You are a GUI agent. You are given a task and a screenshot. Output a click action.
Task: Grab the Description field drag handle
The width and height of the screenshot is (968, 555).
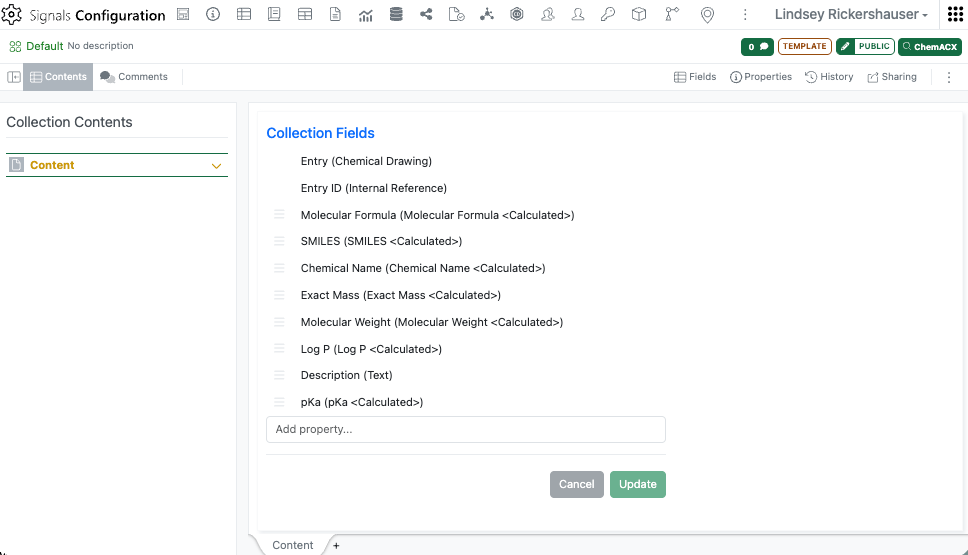coord(279,375)
